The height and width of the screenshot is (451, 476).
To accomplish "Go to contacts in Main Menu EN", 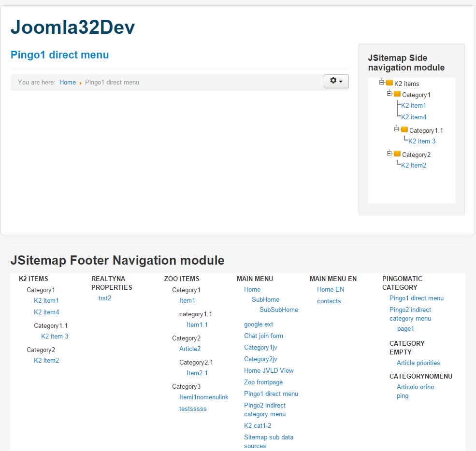I will click(x=329, y=301).
